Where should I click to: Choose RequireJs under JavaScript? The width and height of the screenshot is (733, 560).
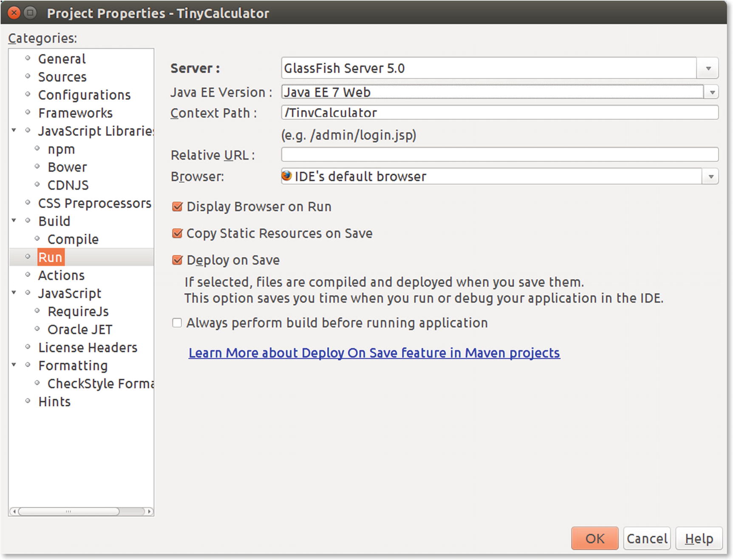pyautogui.click(x=78, y=311)
